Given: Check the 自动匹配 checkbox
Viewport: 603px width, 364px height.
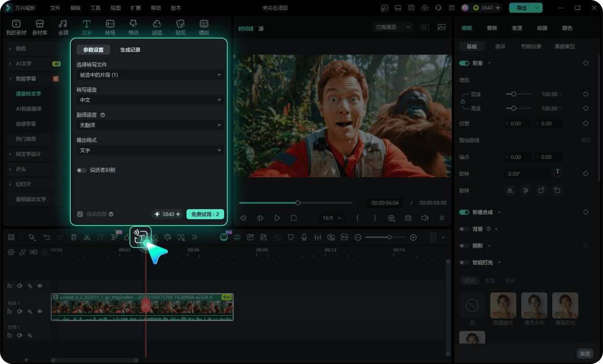Looking at the screenshot, I should 80,214.
